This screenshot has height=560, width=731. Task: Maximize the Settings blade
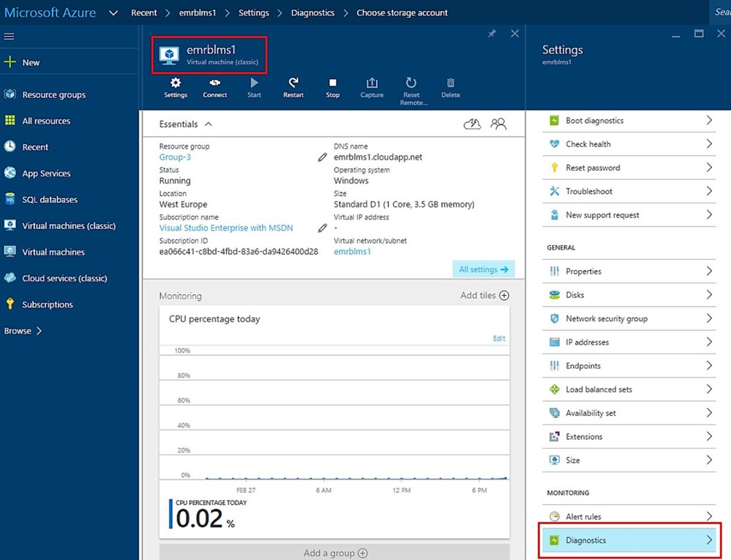(x=698, y=34)
